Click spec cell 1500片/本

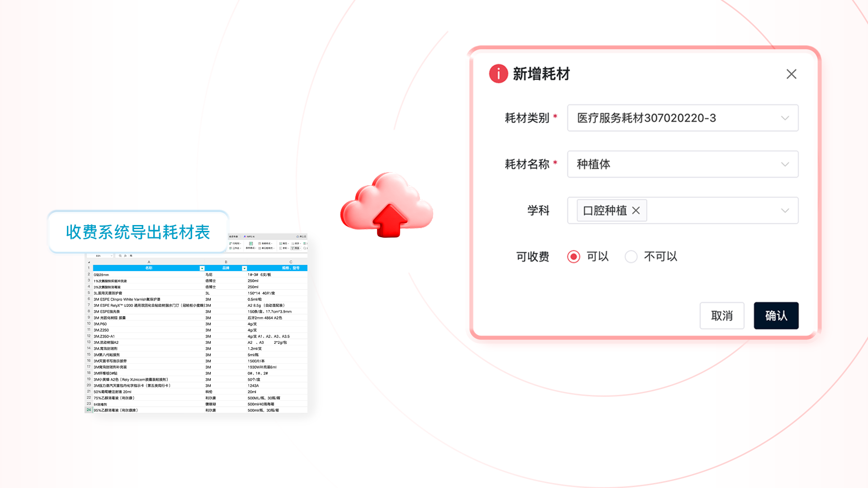coord(277,361)
